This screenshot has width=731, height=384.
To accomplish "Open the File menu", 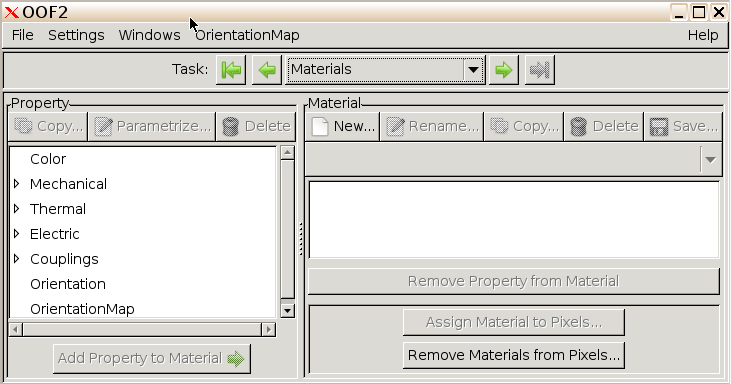I will 22,35.
